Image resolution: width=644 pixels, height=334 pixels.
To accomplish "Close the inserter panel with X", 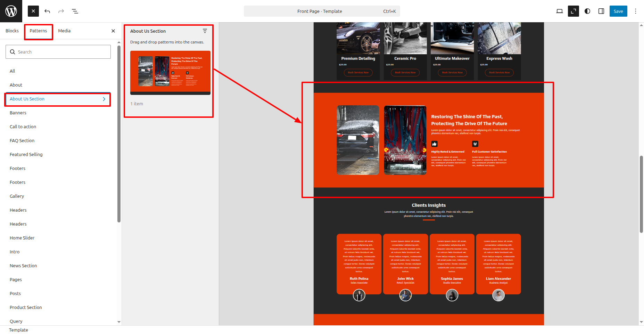I will tap(113, 31).
